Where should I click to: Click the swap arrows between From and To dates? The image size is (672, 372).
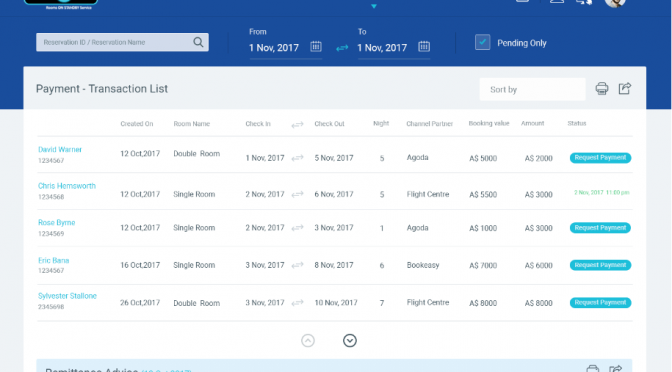click(x=342, y=48)
